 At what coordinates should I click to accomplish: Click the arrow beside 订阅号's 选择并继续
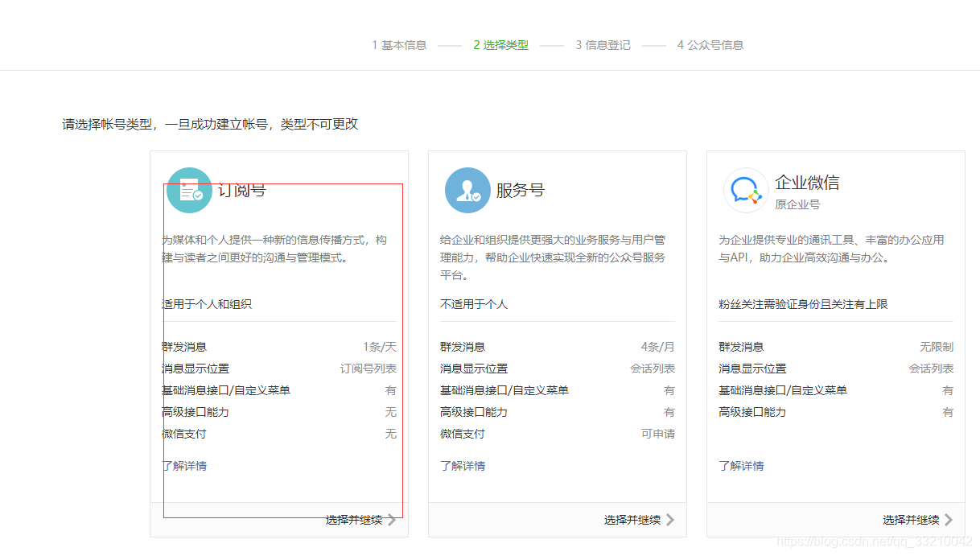click(x=392, y=520)
